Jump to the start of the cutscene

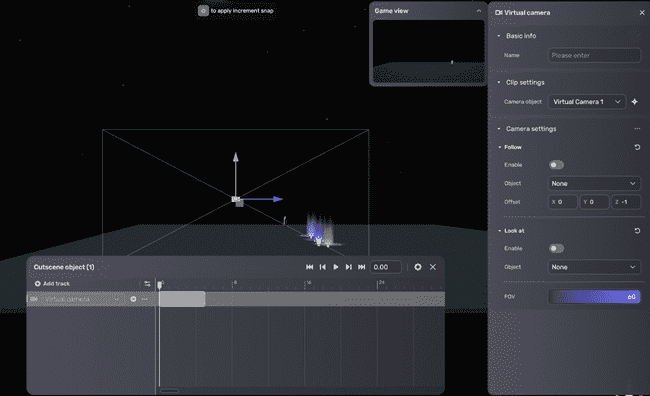309,267
